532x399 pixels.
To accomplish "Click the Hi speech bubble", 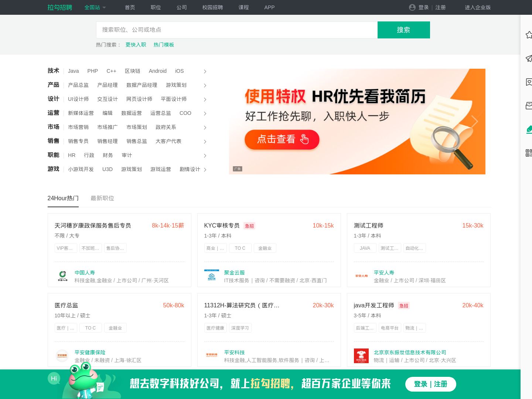I will (54, 378).
